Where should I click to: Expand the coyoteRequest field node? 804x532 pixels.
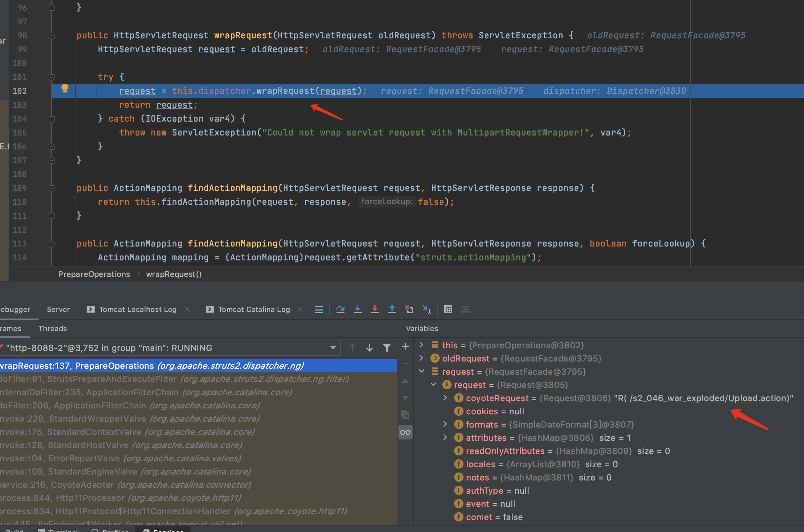click(x=445, y=398)
